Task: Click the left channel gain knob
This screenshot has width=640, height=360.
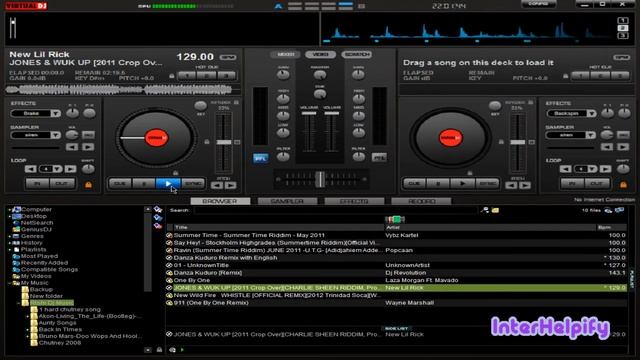Action: 283,75
